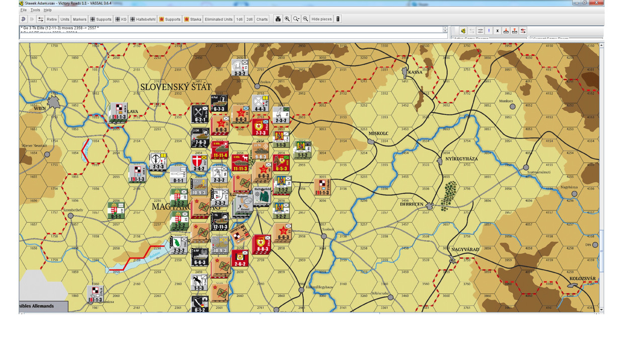Select the [9]-1-3 counter near Wien at hex 1953
The width and height of the screenshot is (644, 349).
[x=119, y=112]
